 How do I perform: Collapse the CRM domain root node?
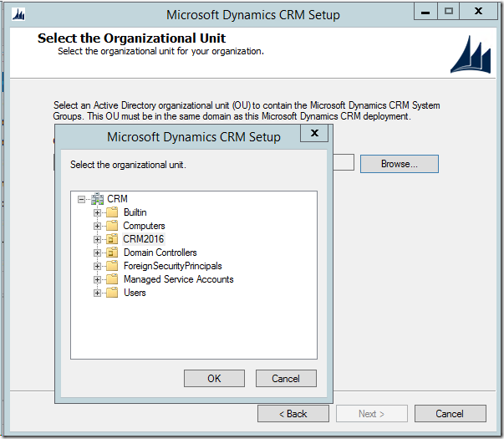coord(81,199)
